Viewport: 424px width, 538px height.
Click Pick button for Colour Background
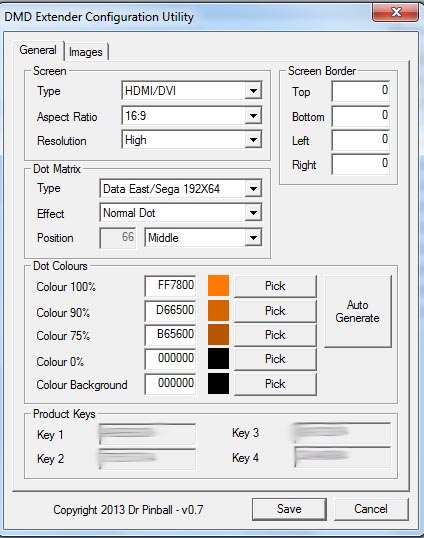(x=275, y=384)
